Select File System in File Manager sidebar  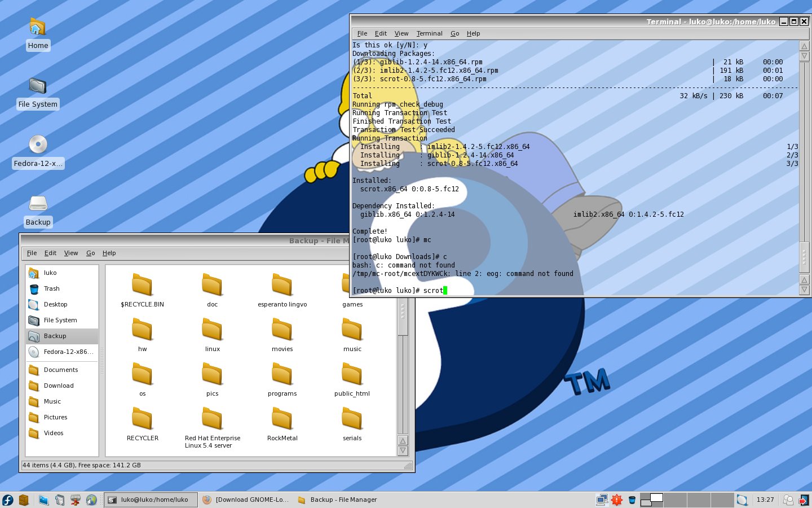[x=62, y=320]
